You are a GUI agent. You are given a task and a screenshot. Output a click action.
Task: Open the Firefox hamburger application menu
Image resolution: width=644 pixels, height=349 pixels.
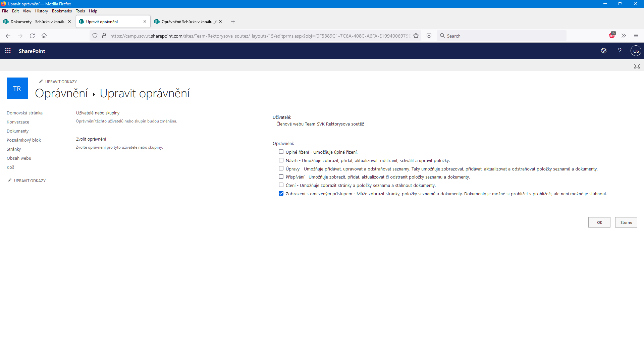pos(636,36)
